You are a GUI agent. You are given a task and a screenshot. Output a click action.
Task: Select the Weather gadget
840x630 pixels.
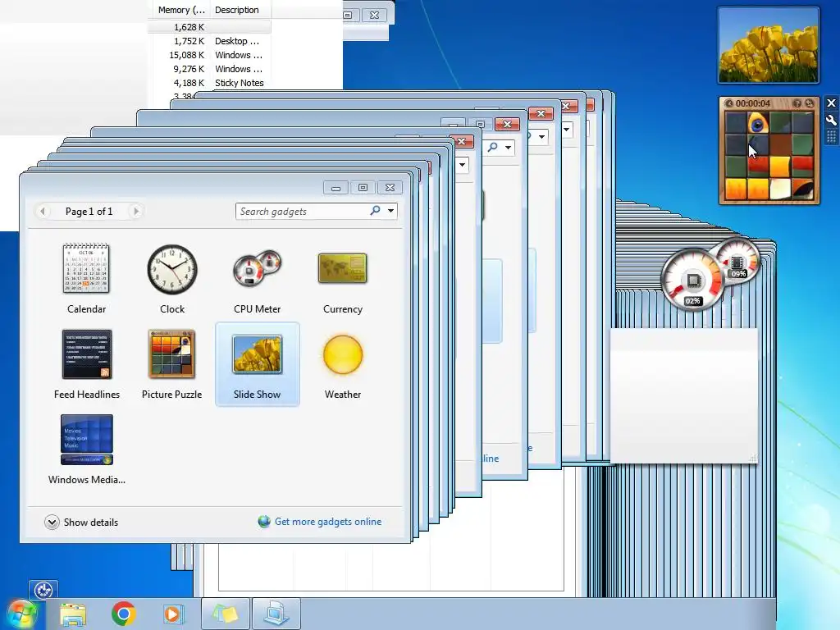pyautogui.click(x=342, y=364)
